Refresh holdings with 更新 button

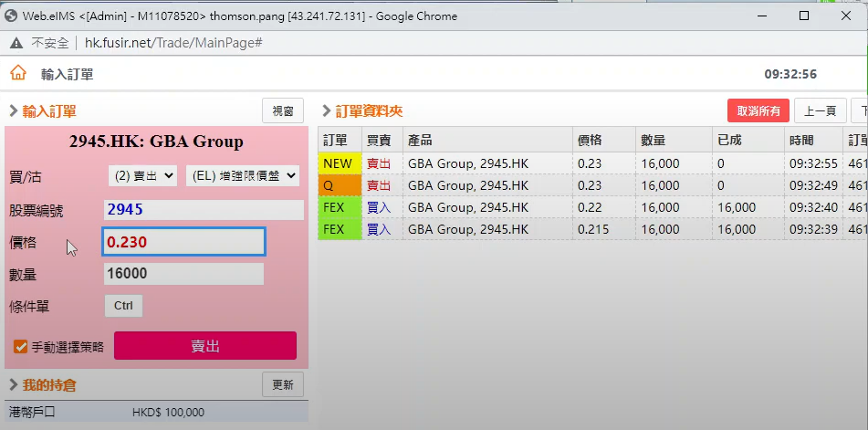tap(283, 384)
